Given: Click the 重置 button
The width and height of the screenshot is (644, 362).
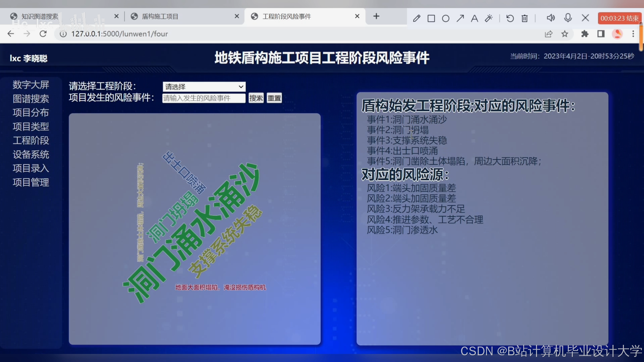Looking at the screenshot, I should point(274,98).
